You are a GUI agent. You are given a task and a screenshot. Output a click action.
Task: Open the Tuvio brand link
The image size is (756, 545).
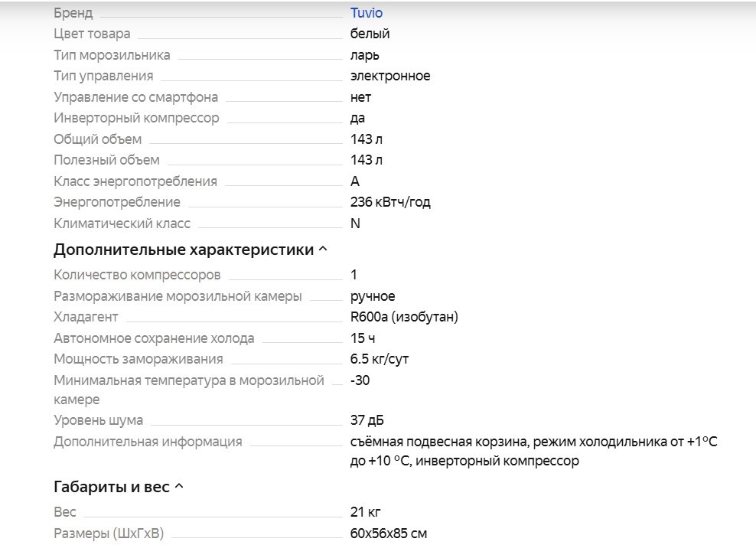click(x=366, y=13)
